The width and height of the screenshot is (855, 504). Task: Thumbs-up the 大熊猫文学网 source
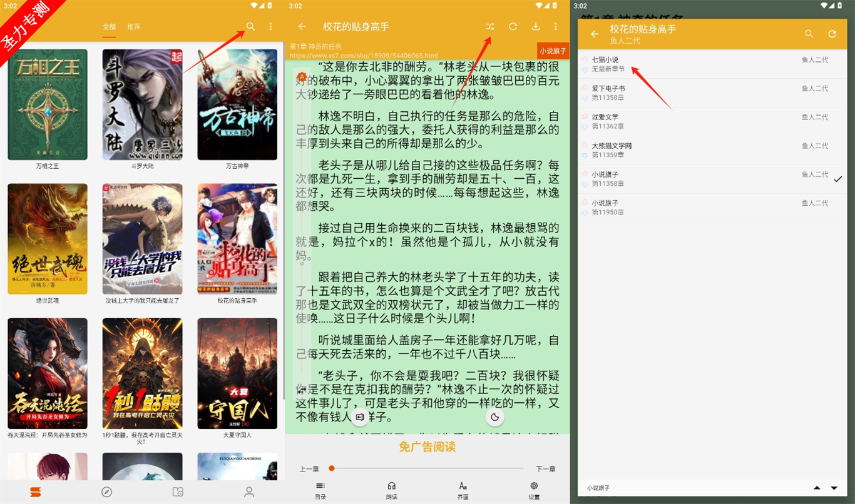pos(585,146)
